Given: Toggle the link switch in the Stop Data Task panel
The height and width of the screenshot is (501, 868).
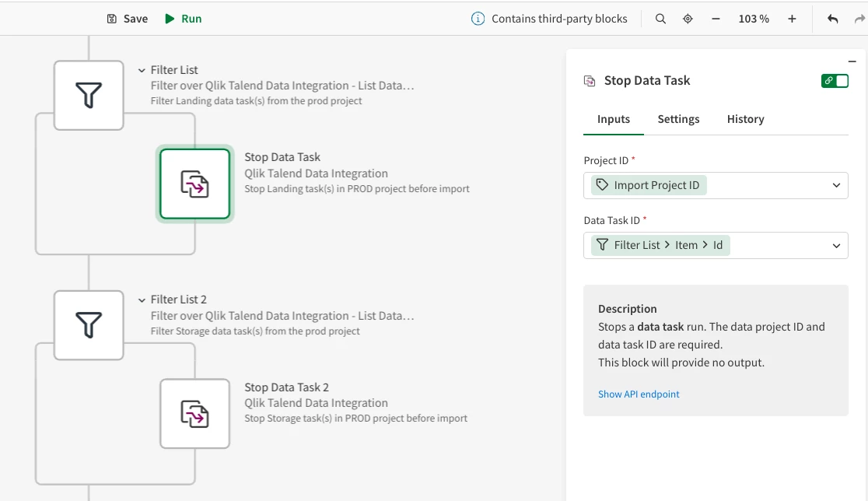Looking at the screenshot, I should pyautogui.click(x=835, y=81).
